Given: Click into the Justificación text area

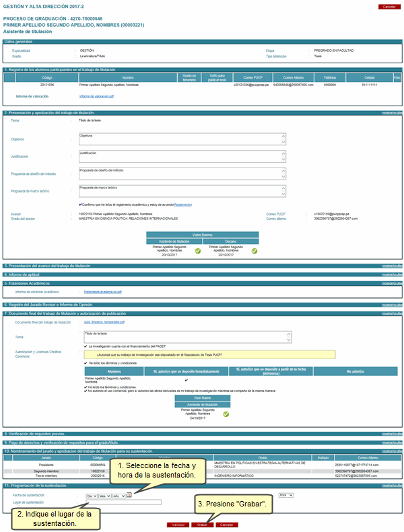Looking at the screenshot, I should coord(182,157).
